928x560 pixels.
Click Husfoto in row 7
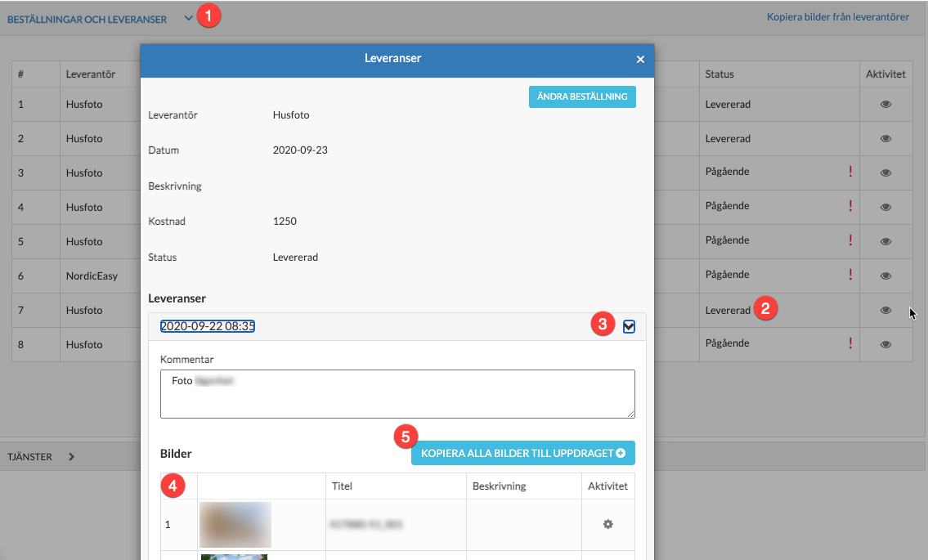tap(84, 310)
